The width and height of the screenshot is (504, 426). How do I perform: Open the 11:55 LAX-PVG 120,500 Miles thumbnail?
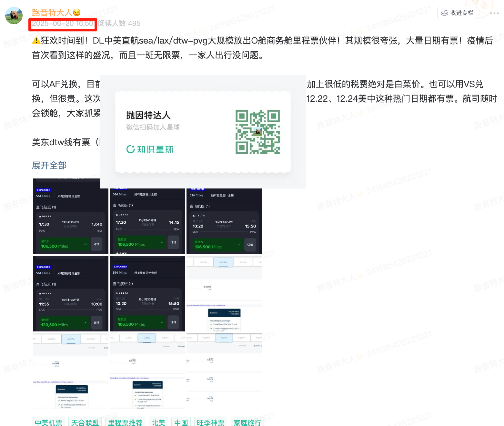(x=71, y=293)
